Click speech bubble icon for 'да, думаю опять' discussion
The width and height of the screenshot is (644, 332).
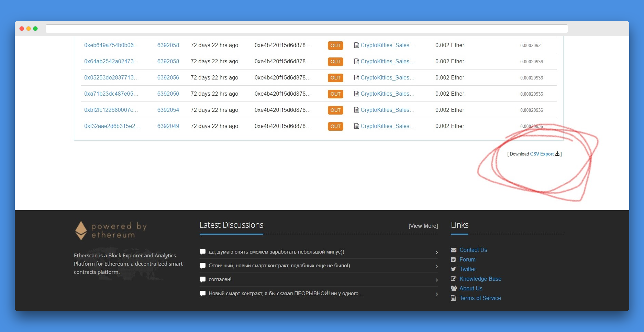[x=203, y=252]
